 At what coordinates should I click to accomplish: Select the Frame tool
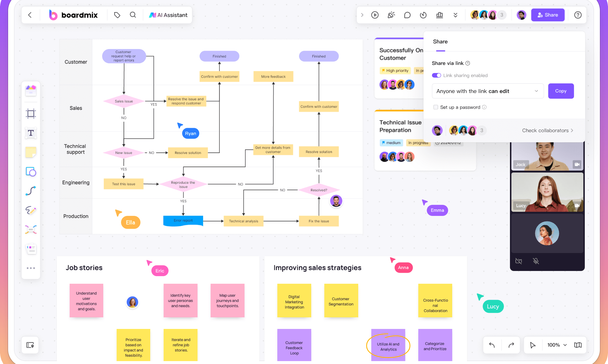[x=30, y=113]
